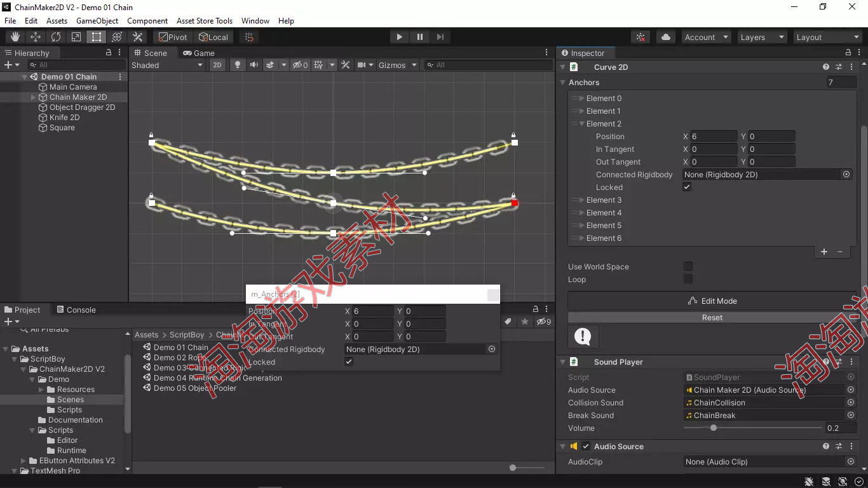Select the Rotate tool

click(x=56, y=37)
